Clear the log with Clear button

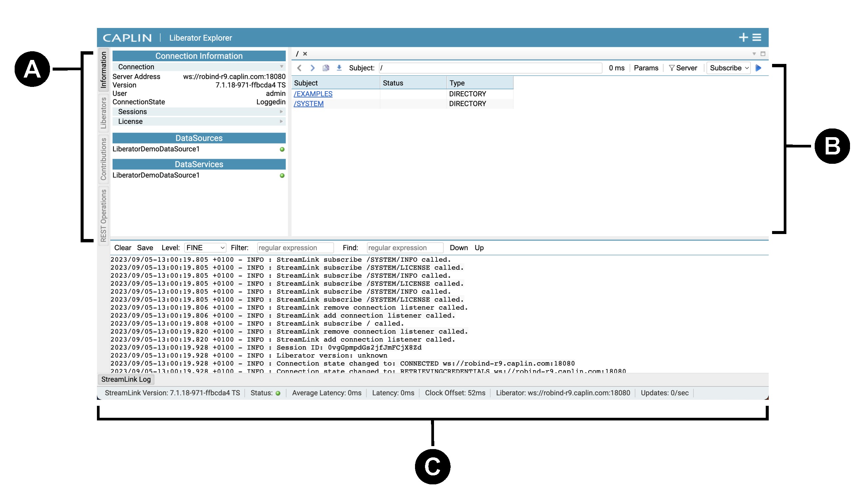coord(123,248)
